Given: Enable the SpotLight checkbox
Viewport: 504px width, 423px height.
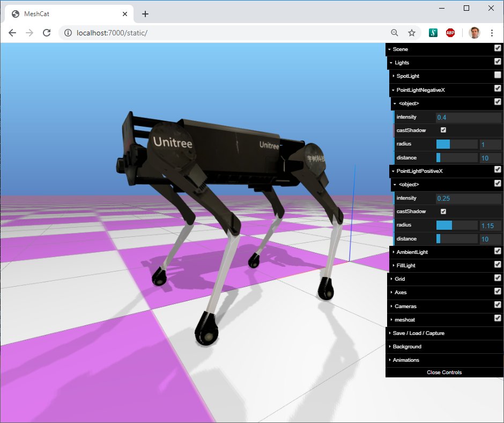Looking at the screenshot, I should tap(498, 76).
